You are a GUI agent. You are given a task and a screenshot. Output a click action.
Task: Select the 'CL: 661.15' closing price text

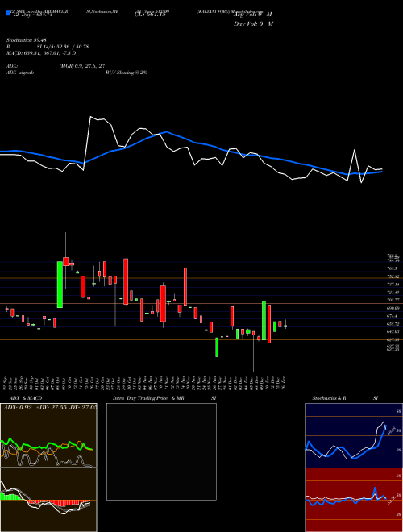tap(150, 15)
